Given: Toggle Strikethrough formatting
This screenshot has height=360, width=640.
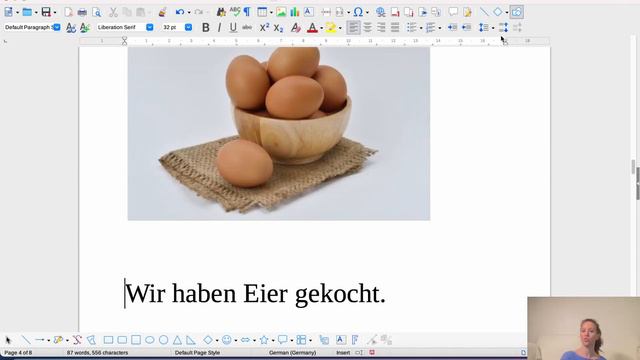Looking at the screenshot, I should 247,27.
